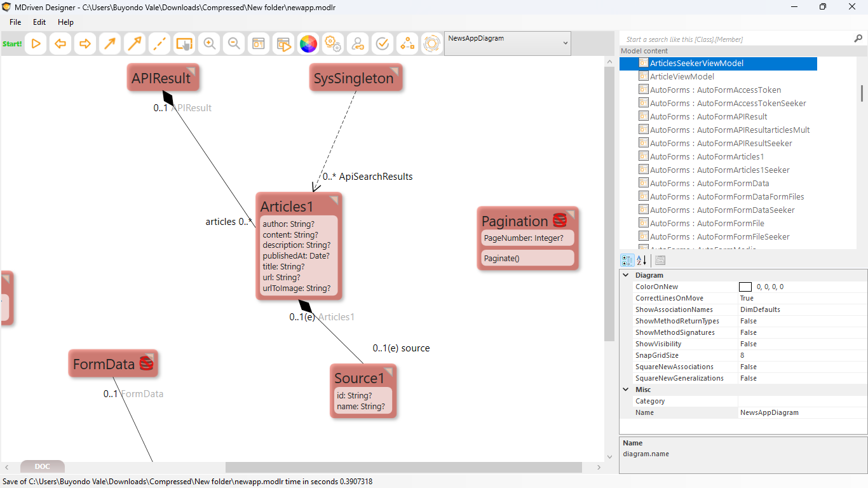
Task: Select the ShowVisibility False value
Action: click(x=749, y=344)
